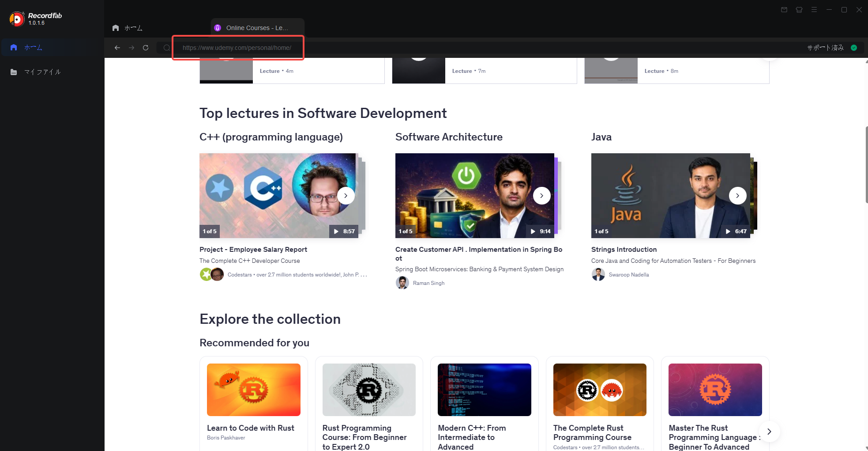Show next recommended courses with arrow
Image resolution: width=868 pixels, height=451 pixels.
769,432
